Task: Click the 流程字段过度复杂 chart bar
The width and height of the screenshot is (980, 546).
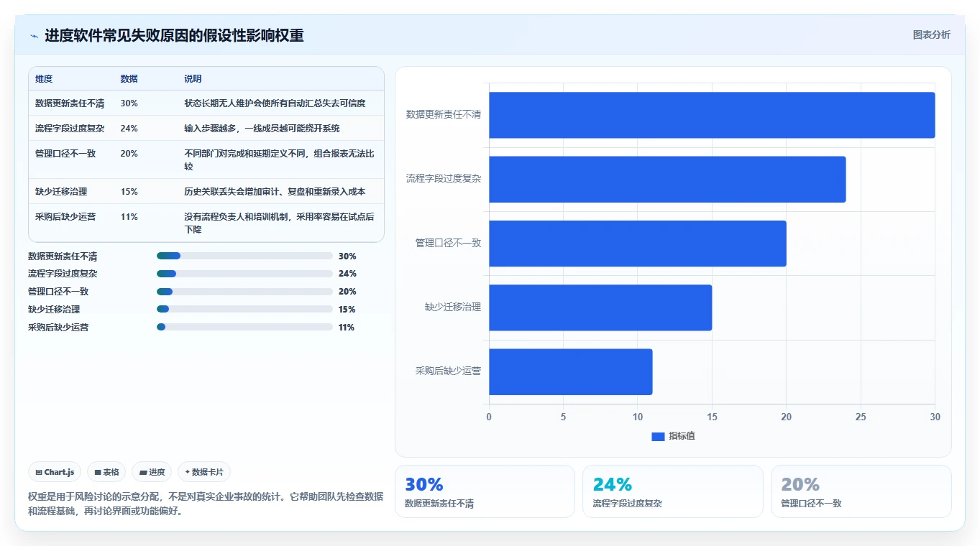Action: coord(667,179)
